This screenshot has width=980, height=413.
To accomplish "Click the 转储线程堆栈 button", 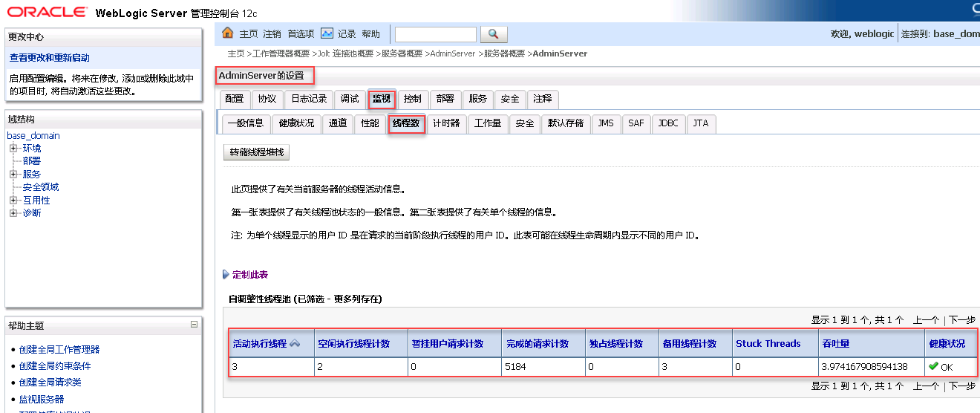I will coord(256,152).
